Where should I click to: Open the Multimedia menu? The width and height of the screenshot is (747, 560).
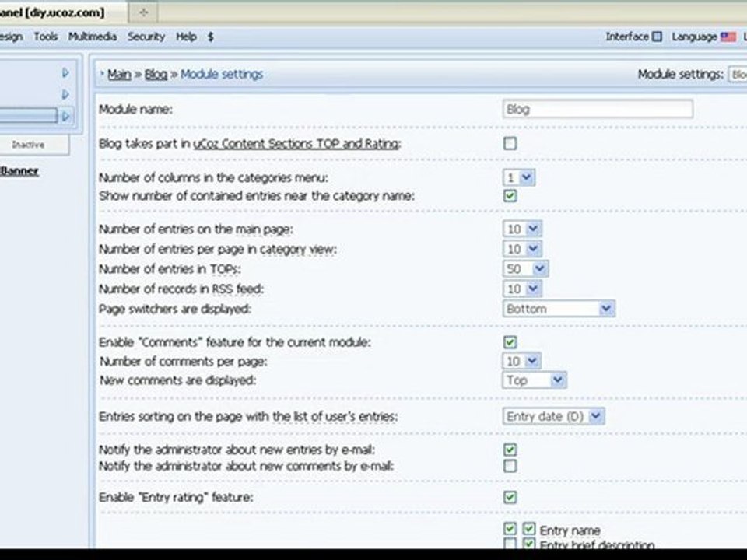pyautogui.click(x=93, y=37)
